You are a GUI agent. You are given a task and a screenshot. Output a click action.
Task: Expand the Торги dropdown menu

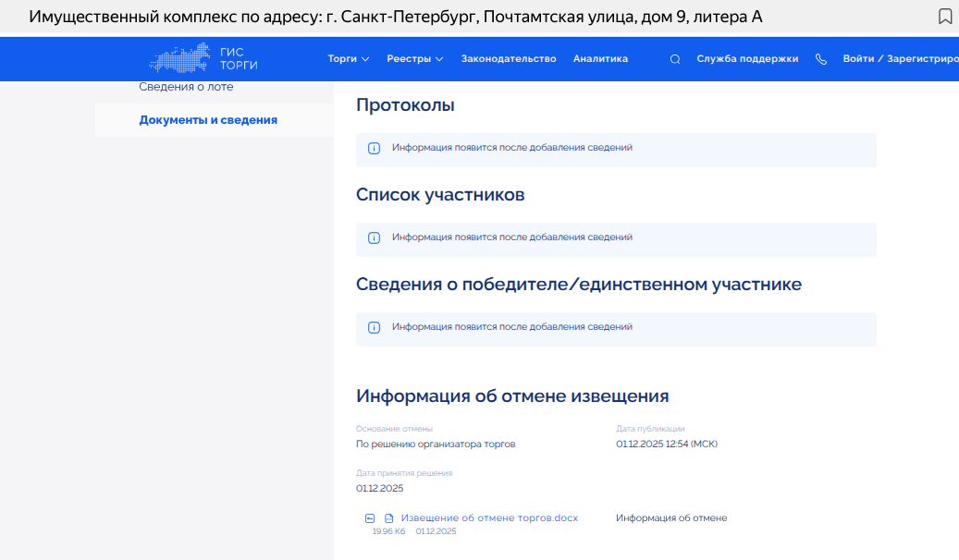348,59
